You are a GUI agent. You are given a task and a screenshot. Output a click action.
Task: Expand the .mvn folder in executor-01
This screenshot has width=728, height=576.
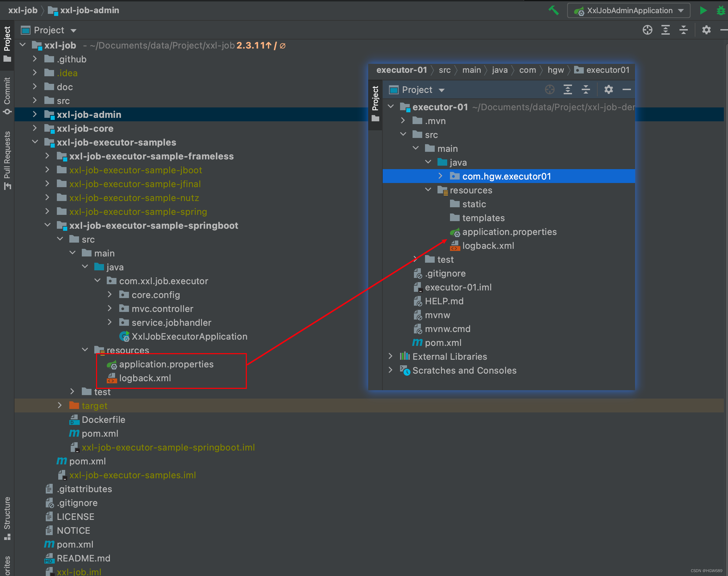point(403,121)
